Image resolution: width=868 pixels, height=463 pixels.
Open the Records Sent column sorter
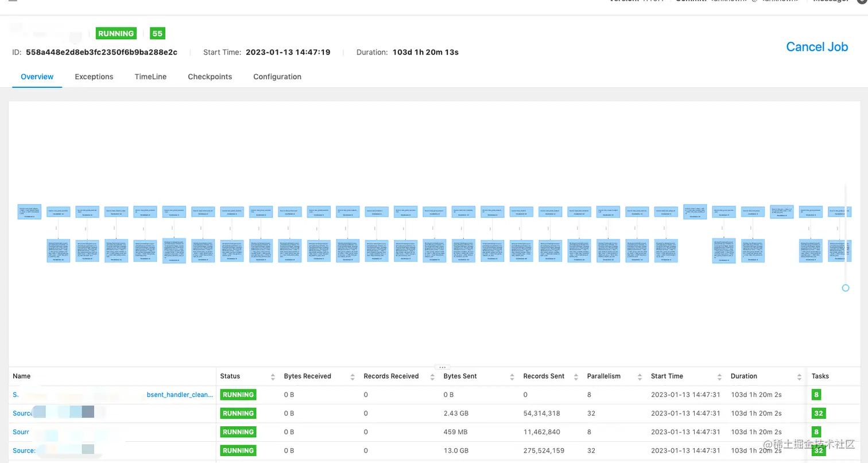point(575,376)
